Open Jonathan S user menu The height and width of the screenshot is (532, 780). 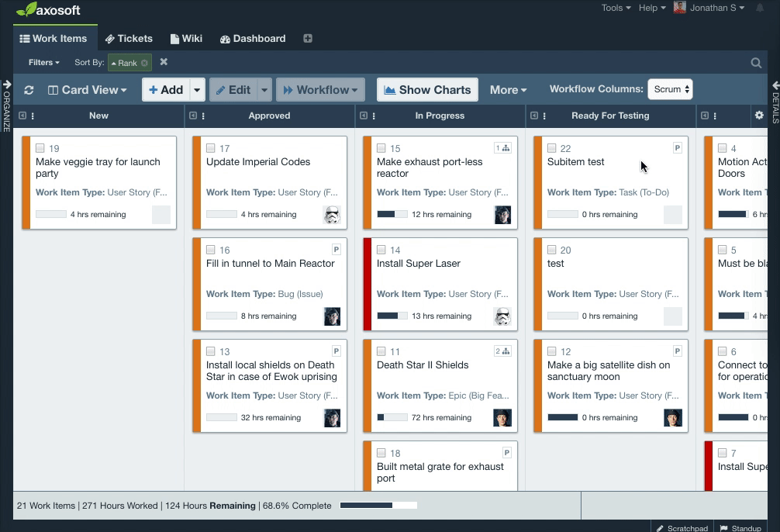[x=717, y=8]
